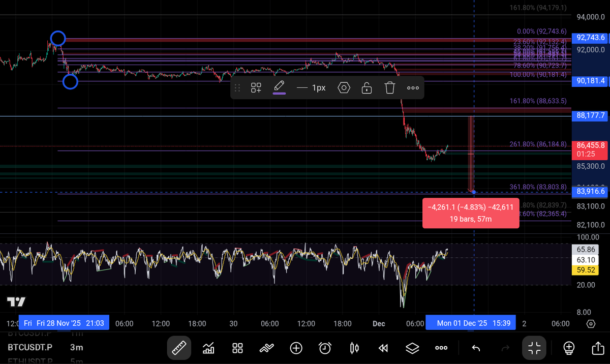
Task: Tap the 92,743.6 price axis label
Action: point(591,38)
